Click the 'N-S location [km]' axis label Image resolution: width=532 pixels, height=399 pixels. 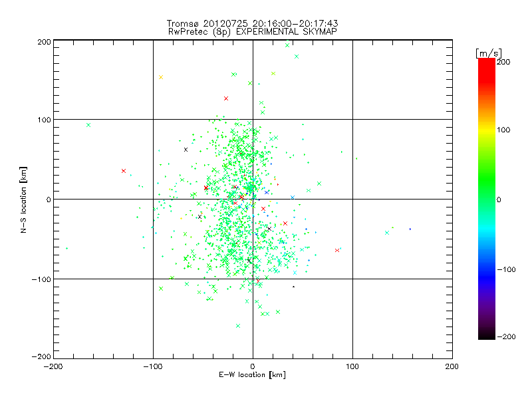pyautogui.click(x=23, y=199)
